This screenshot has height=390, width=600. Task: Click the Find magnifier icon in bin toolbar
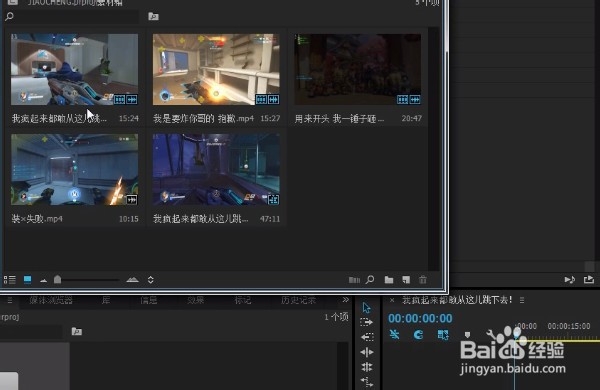point(370,280)
